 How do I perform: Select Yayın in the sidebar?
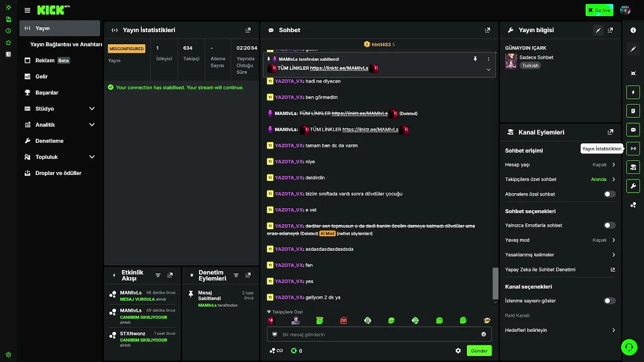tap(60, 28)
